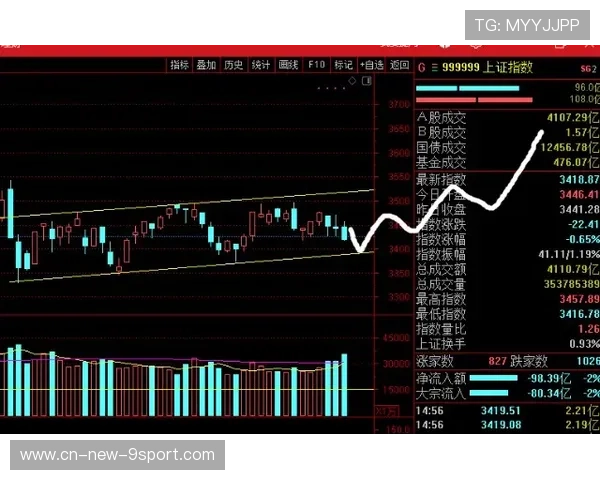
Task: Select the 统计 statistics tool
Action: [261, 64]
